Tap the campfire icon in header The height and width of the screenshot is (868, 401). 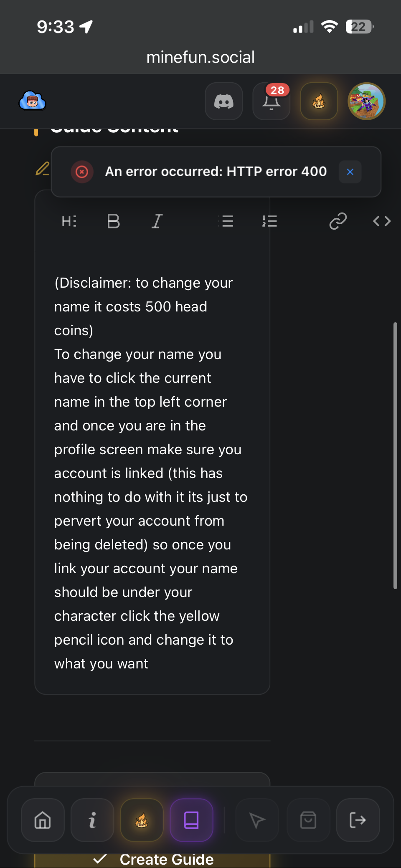[x=319, y=101]
